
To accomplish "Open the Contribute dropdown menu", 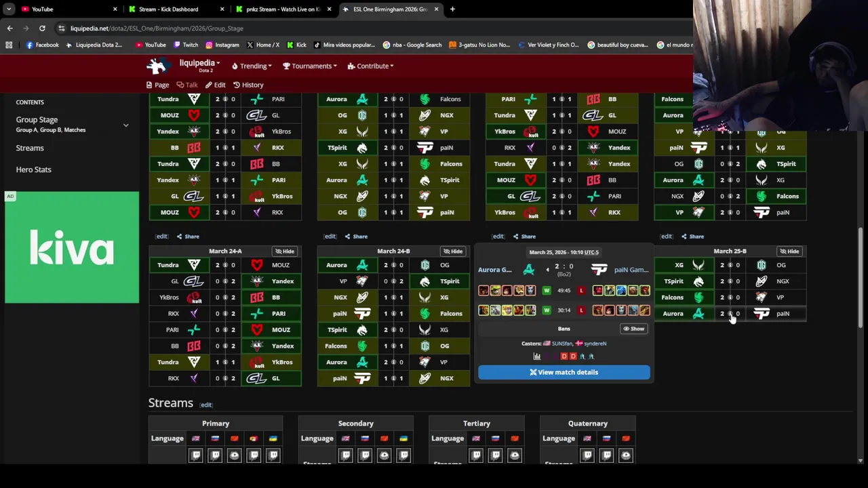I will coord(370,66).
